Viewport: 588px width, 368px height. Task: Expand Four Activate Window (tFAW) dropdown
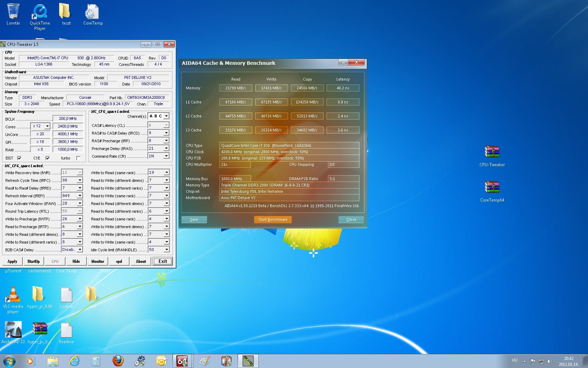(x=80, y=203)
